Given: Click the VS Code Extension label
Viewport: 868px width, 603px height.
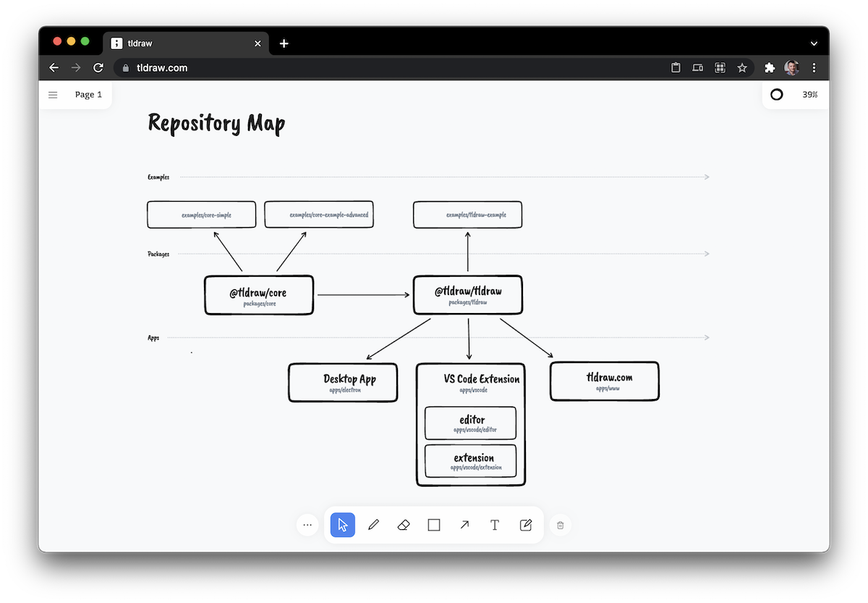Looking at the screenshot, I should 481,379.
